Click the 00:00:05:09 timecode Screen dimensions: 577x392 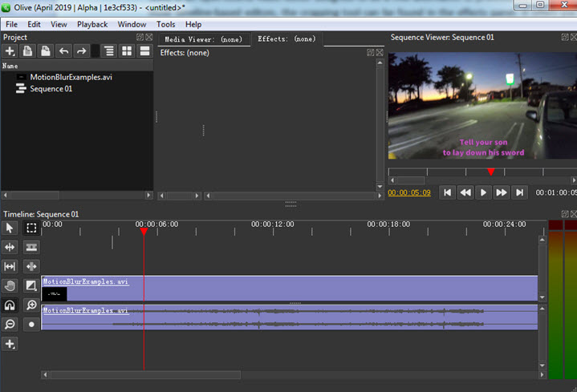[409, 192]
